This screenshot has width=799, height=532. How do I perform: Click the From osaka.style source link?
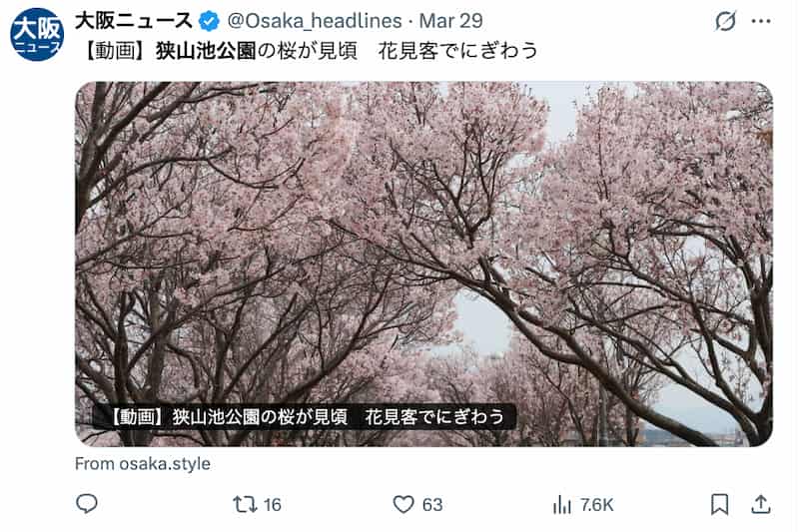click(143, 464)
